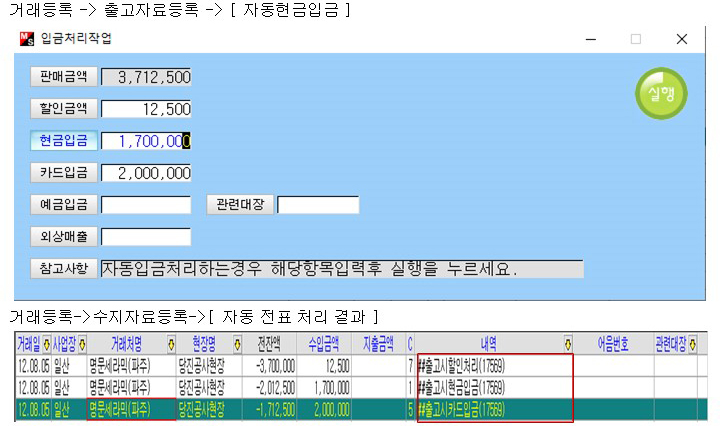Click the 참고사항 note text field

(342, 269)
